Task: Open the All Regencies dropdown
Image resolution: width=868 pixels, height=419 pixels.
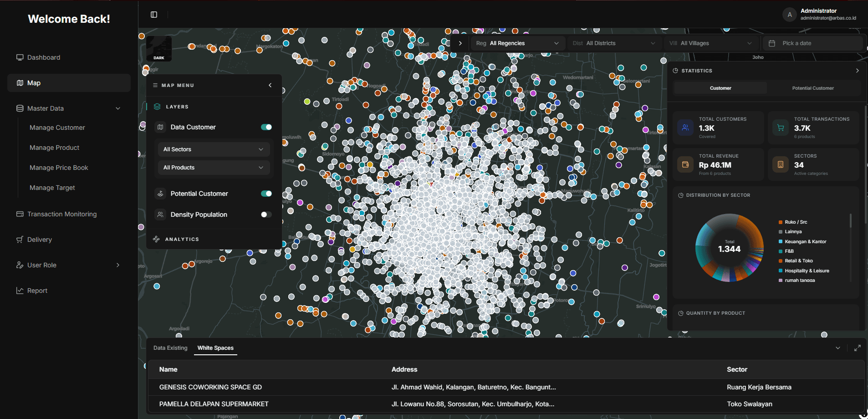Action: pyautogui.click(x=518, y=43)
